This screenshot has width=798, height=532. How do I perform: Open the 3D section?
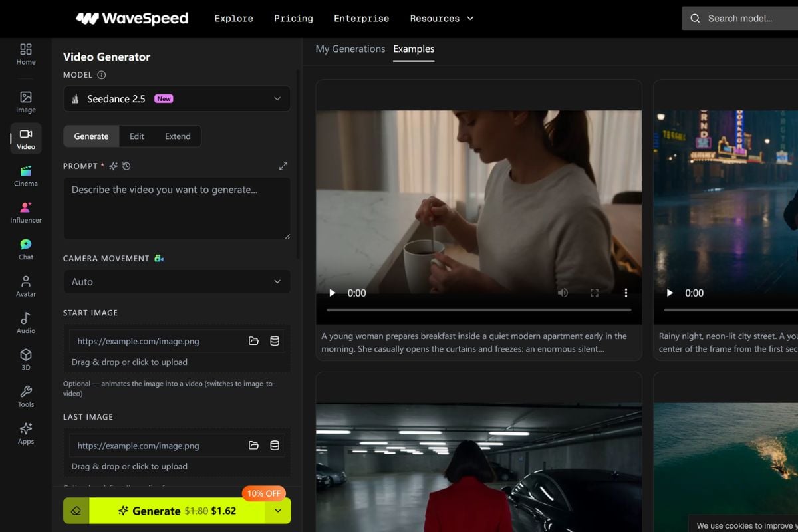point(26,360)
